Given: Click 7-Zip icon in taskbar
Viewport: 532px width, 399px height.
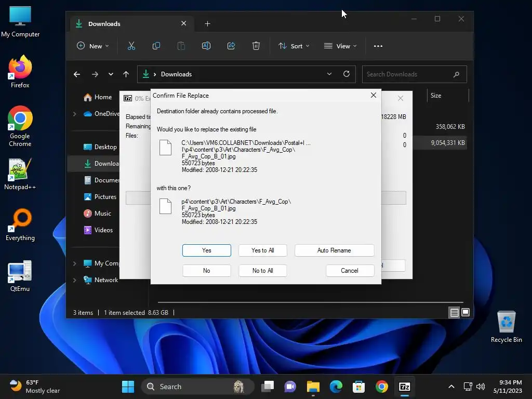Looking at the screenshot, I should [x=404, y=387].
